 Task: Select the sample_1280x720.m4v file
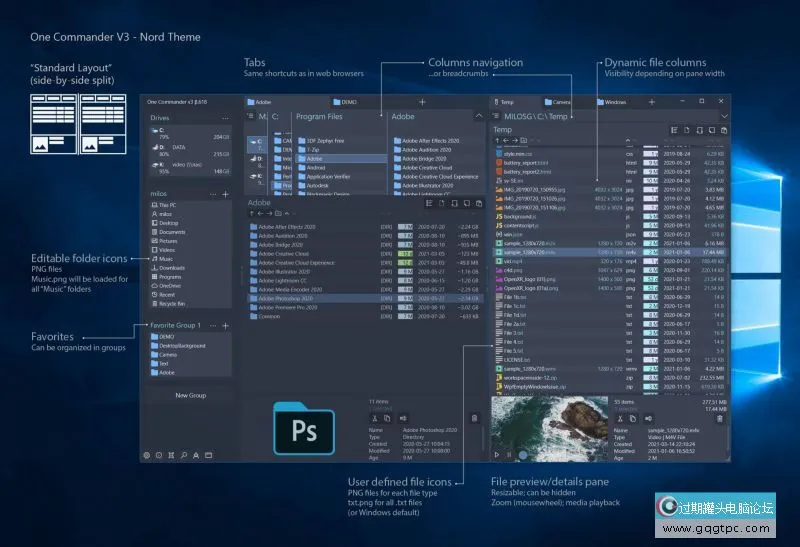tap(529, 253)
